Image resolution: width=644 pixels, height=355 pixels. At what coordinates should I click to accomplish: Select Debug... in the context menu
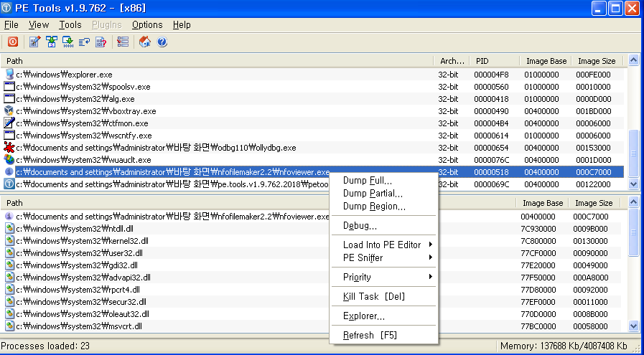(384, 225)
